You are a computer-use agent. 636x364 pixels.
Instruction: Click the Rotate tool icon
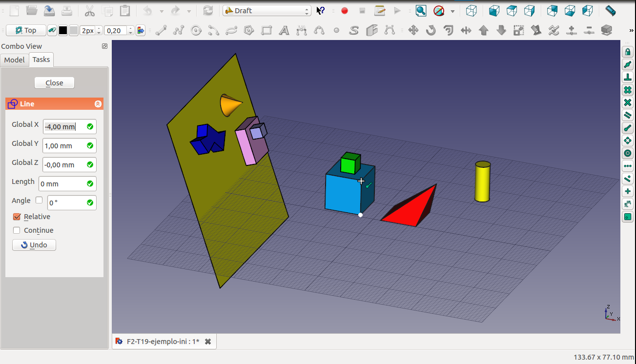pyautogui.click(x=431, y=31)
